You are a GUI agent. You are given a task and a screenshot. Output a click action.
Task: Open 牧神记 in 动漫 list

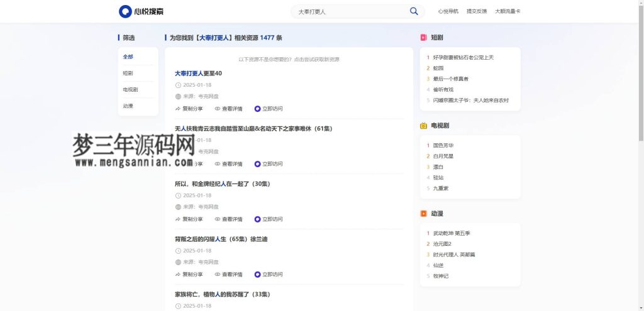tap(440, 276)
